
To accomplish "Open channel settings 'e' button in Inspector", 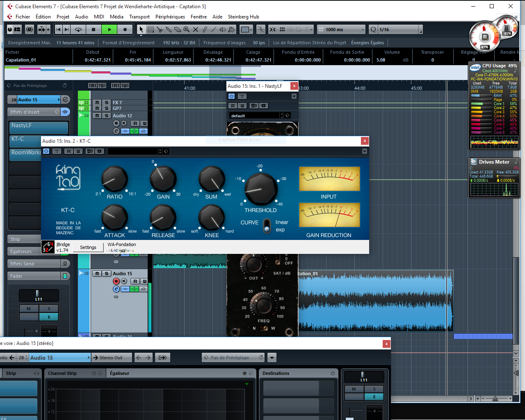I will click(x=65, y=100).
